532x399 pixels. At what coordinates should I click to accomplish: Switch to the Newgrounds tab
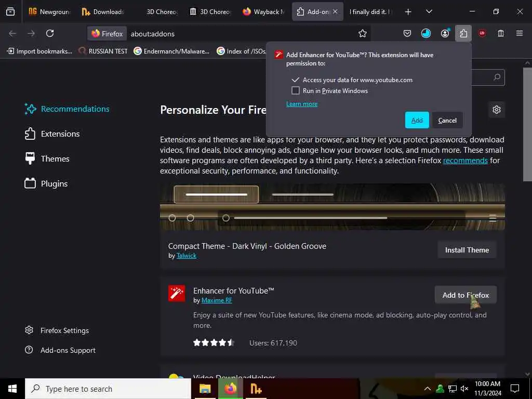50,11
